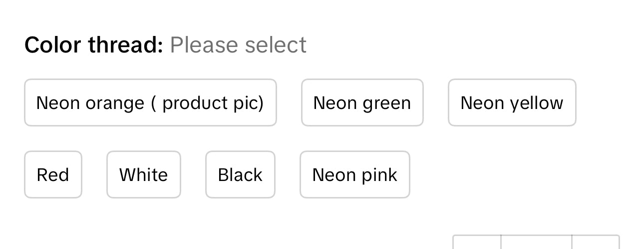Increase quantity with the right stepper segment
Image resolution: width=644 pixels, height=249 pixels.
pos(596,242)
